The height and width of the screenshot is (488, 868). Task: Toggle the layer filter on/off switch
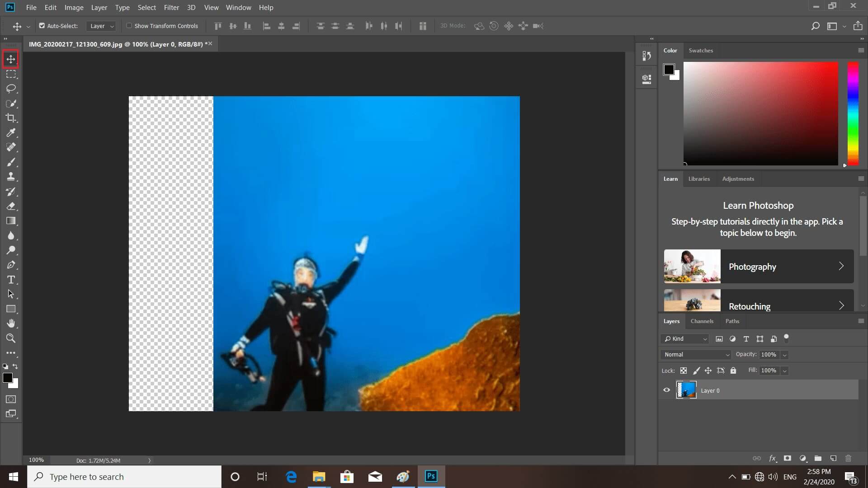786,337
